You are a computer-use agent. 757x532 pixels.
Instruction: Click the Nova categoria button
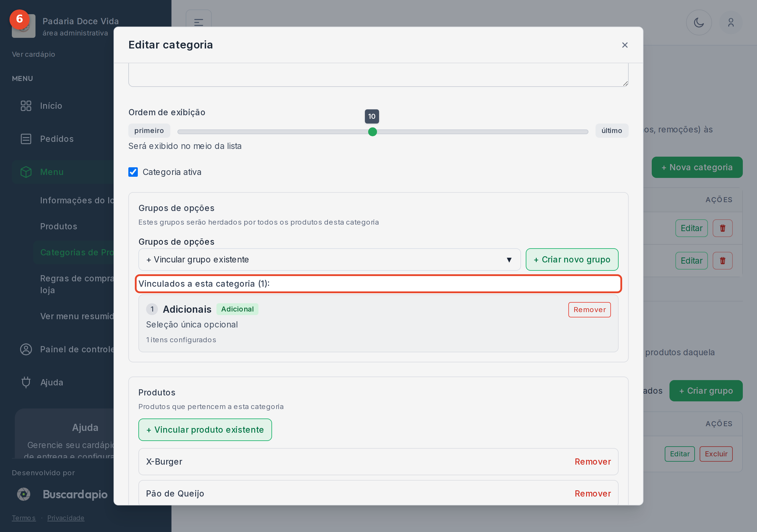(x=697, y=168)
